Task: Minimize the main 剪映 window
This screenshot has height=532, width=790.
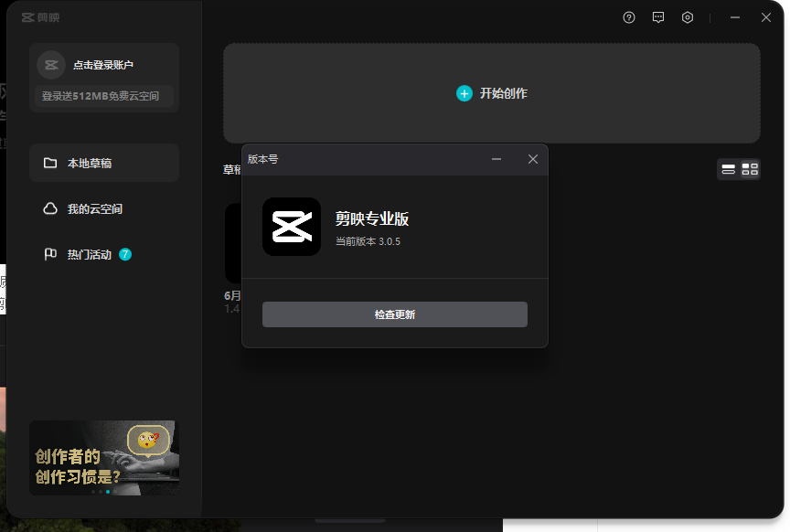Action: (735, 17)
